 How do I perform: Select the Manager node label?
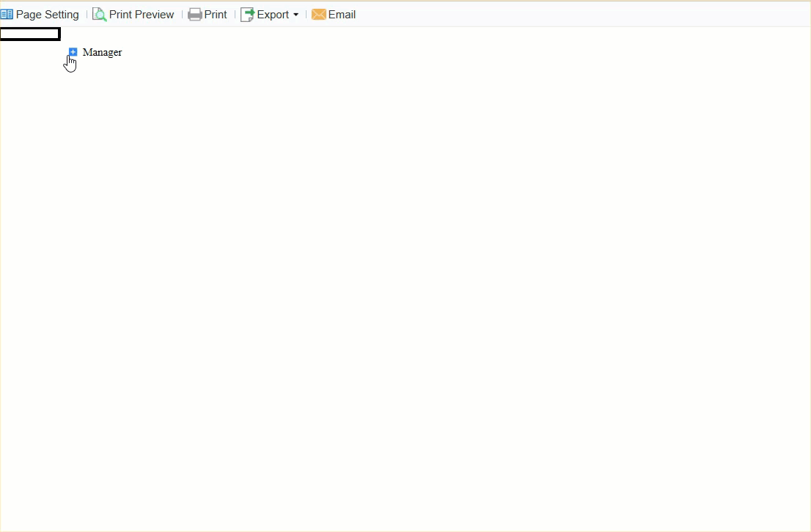point(102,52)
